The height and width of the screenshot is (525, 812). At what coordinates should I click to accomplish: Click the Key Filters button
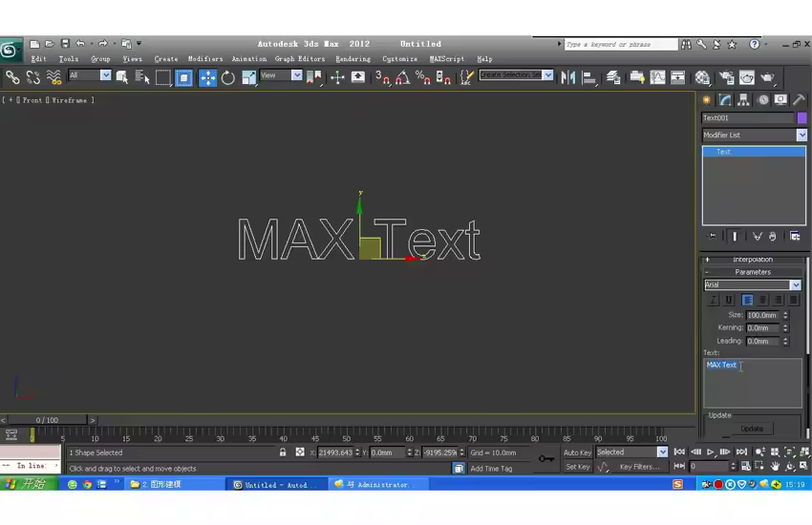click(x=638, y=467)
